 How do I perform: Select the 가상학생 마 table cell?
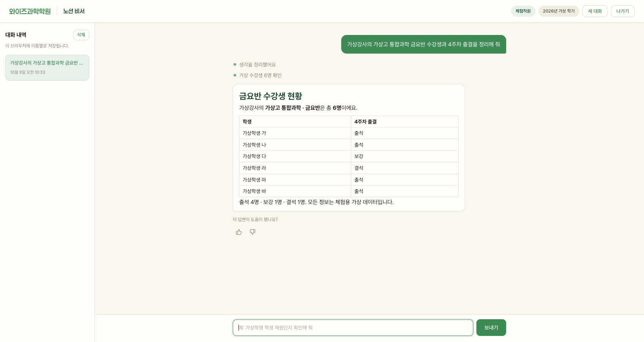(x=295, y=180)
